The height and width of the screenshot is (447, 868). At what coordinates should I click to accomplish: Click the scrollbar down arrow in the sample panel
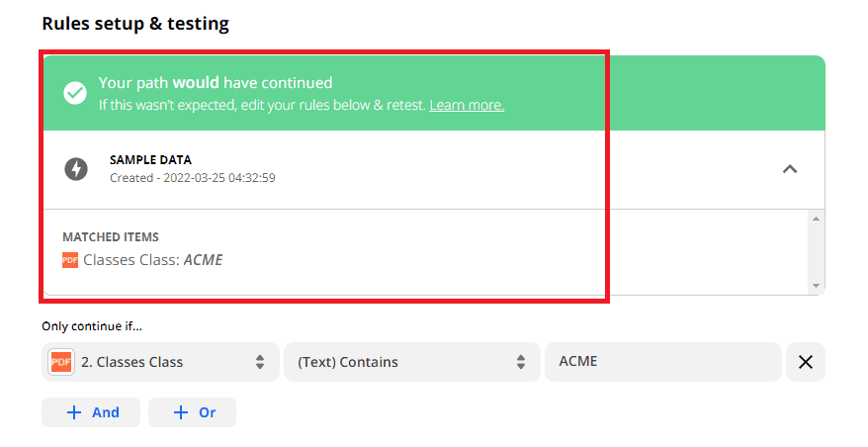click(x=816, y=285)
